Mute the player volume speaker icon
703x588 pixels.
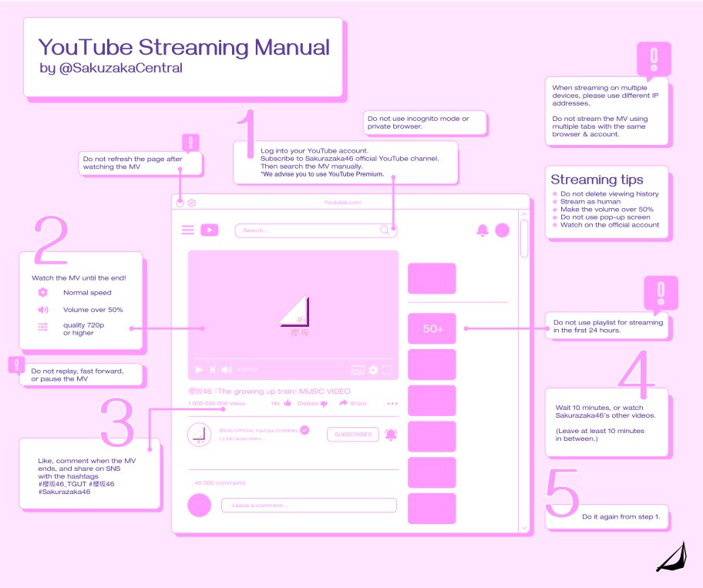tap(227, 370)
